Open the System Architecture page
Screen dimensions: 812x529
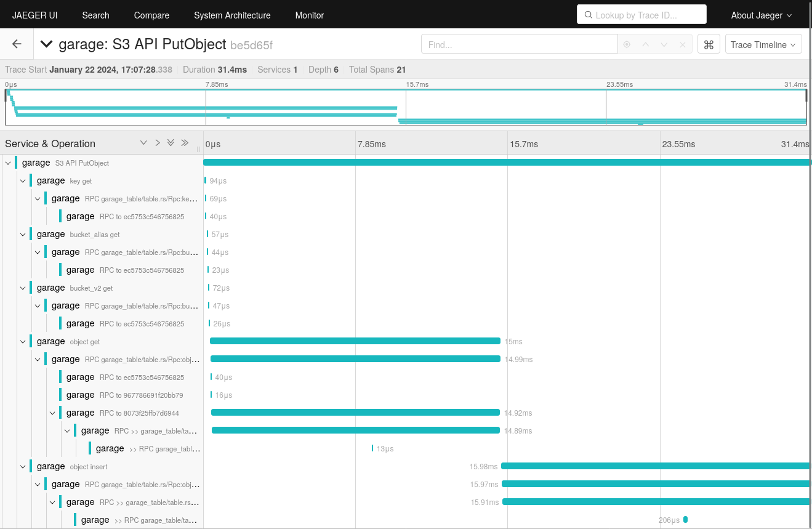pos(232,15)
